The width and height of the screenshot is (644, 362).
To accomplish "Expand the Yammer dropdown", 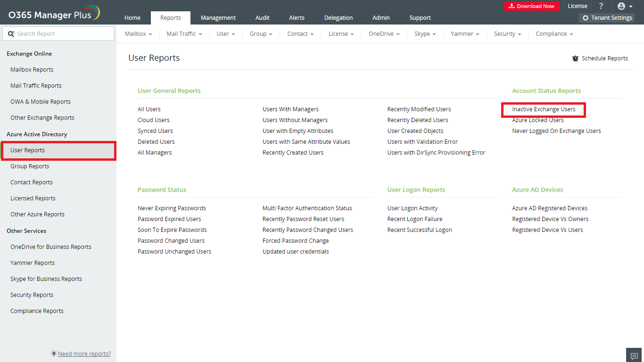I will [465, 34].
